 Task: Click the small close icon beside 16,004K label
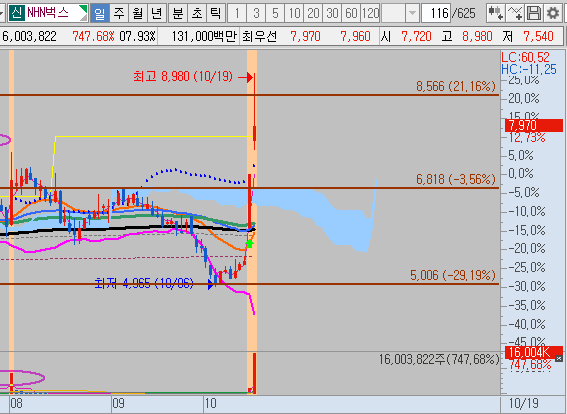click(x=559, y=358)
